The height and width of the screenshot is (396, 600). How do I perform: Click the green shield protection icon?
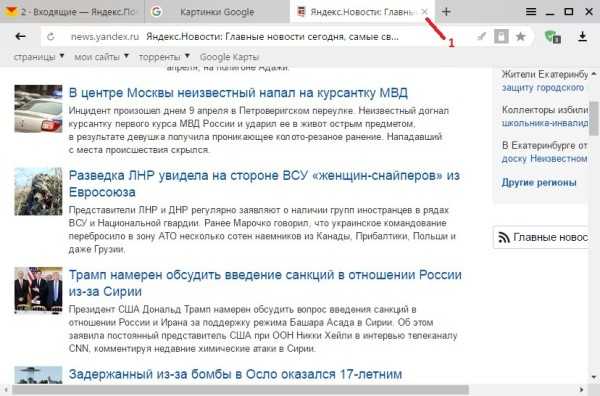pos(553,37)
